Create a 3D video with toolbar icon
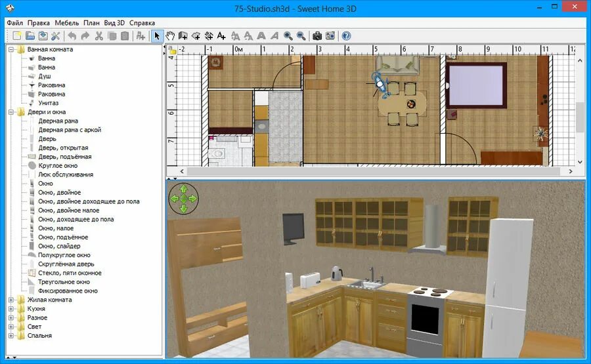This screenshot has width=591, height=364. (330, 36)
